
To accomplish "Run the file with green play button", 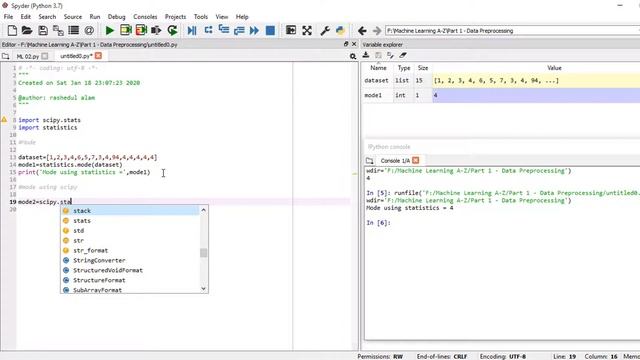I will pos(110,31).
